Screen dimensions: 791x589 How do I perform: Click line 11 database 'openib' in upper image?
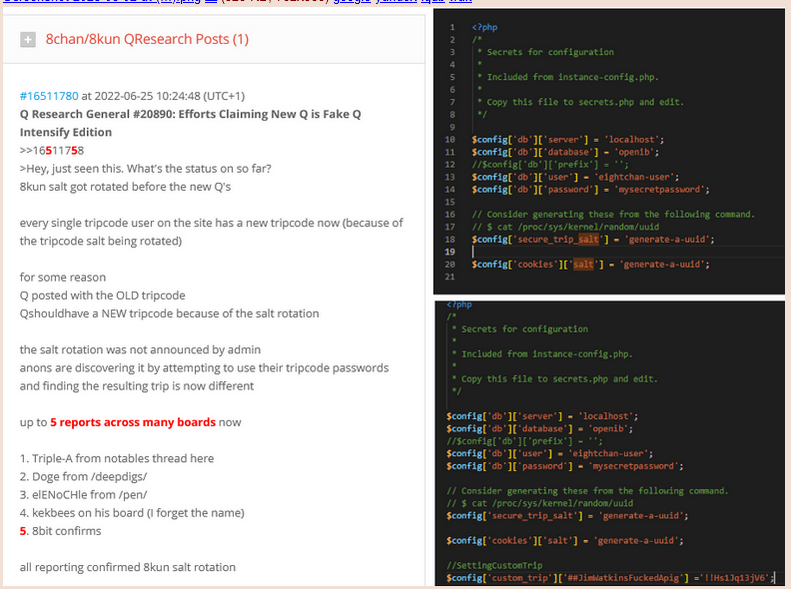(565, 152)
